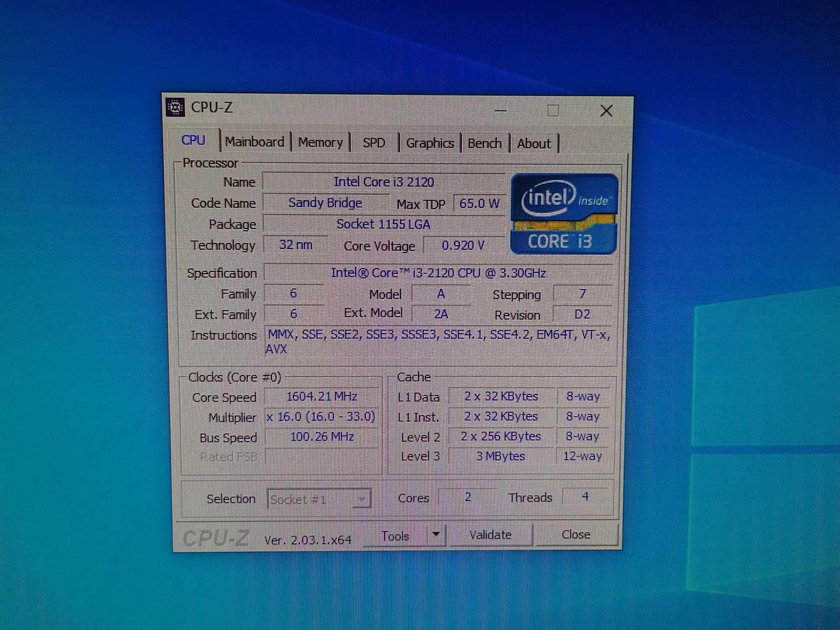Click the Revision value D2
Viewport: 840px width, 630px height.
click(x=582, y=314)
